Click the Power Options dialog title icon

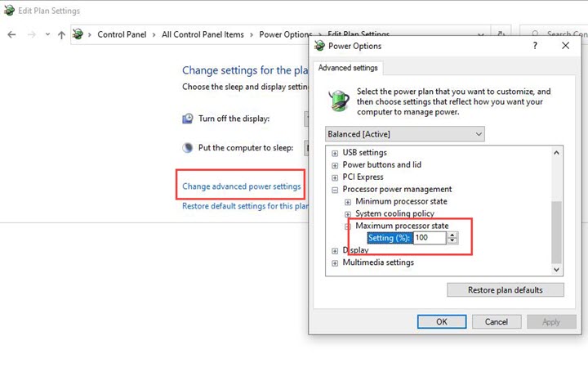(x=319, y=46)
